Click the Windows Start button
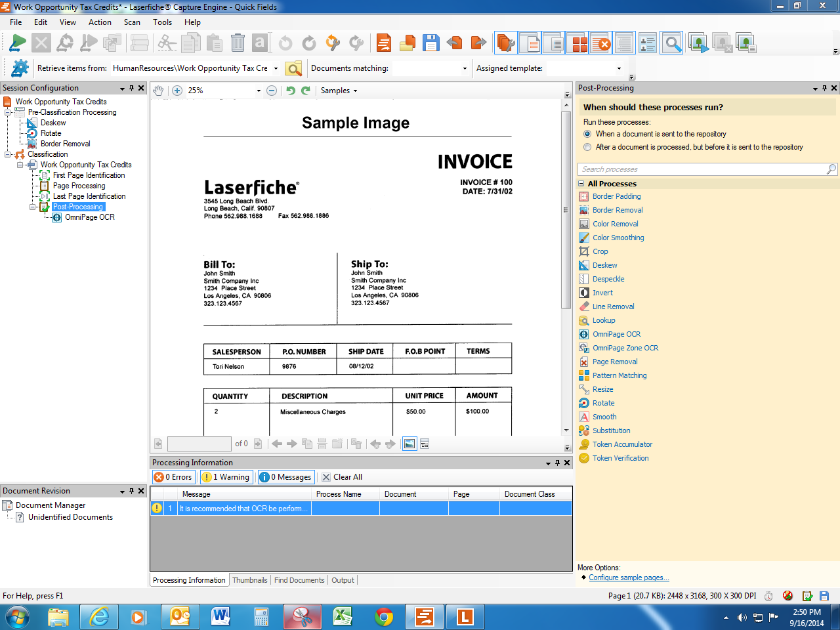The height and width of the screenshot is (630, 840). click(x=17, y=617)
